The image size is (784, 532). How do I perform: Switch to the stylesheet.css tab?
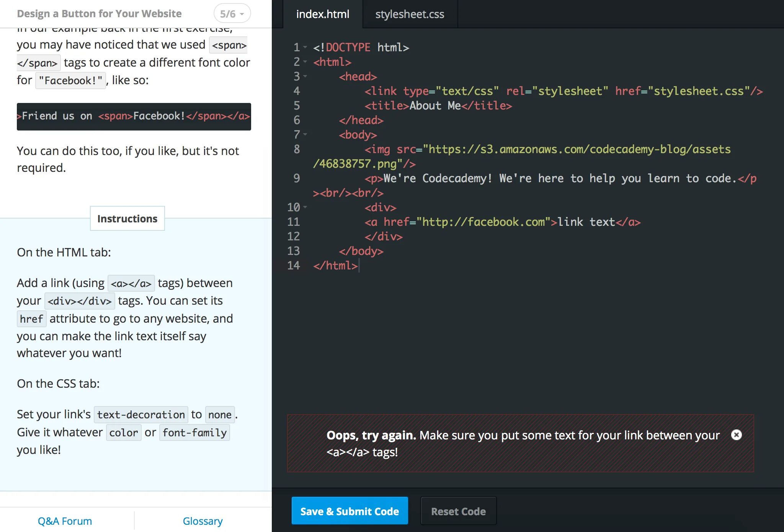tap(409, 14)
